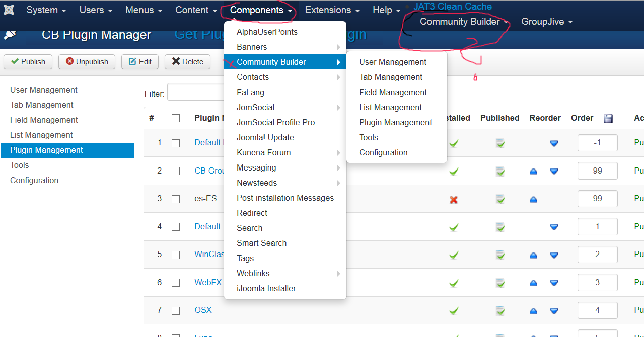Click installed checkmark icon in row 2
Screen dimensions: 644x337
point(454,171)
